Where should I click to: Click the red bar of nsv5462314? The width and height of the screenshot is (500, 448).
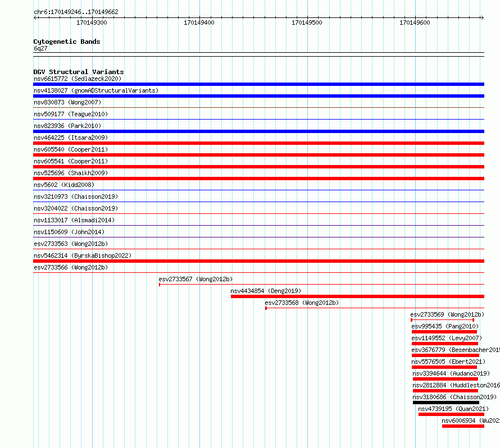pos(258,261)
